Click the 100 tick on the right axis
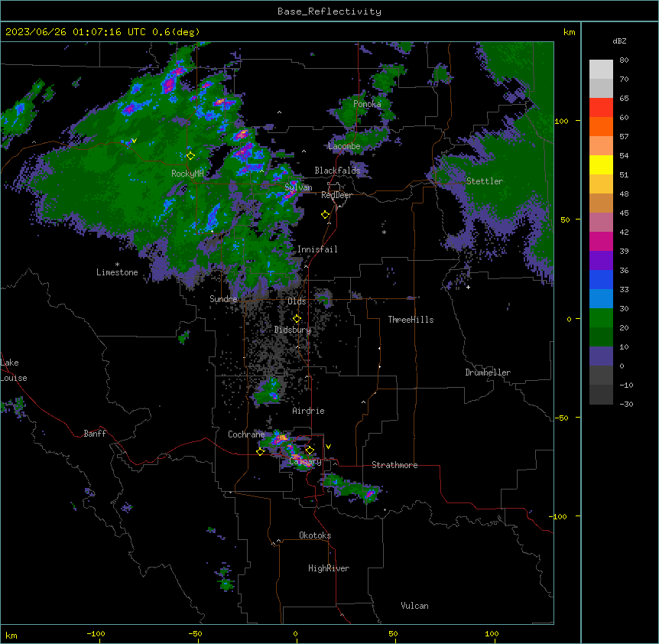Image resolution: width=659 pixels, height=644 pixels. (561, 121)
